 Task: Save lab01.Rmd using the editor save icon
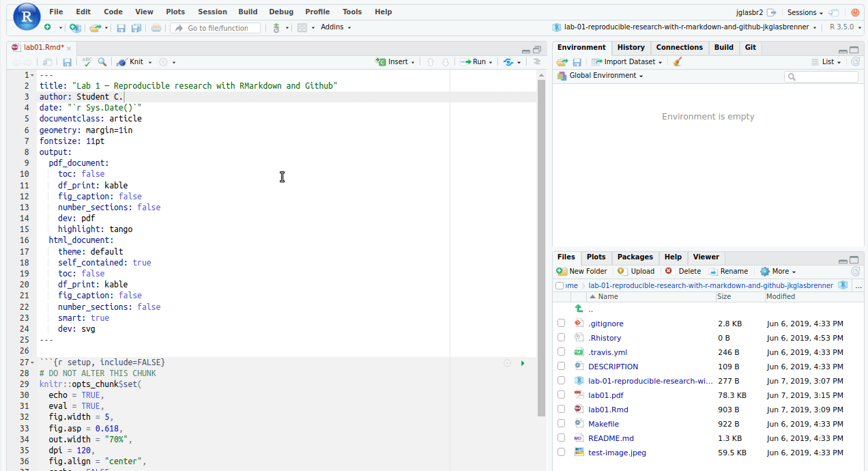pos(67,62)
